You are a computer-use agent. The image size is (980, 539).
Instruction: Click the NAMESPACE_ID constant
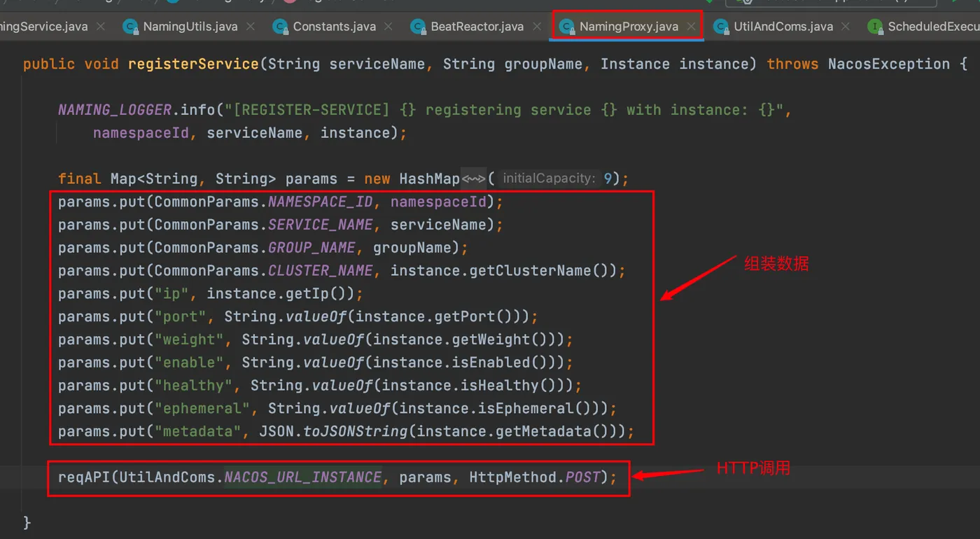click(321, 202)
